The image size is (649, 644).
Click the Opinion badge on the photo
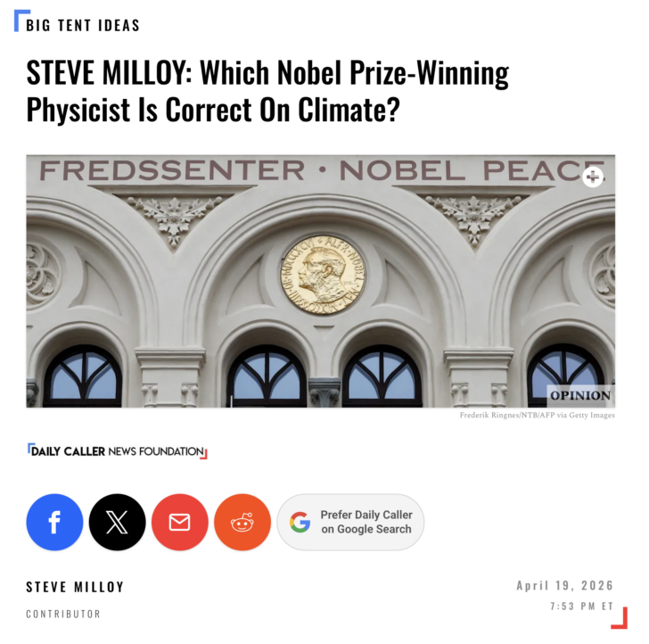click(x=579, y=396)
